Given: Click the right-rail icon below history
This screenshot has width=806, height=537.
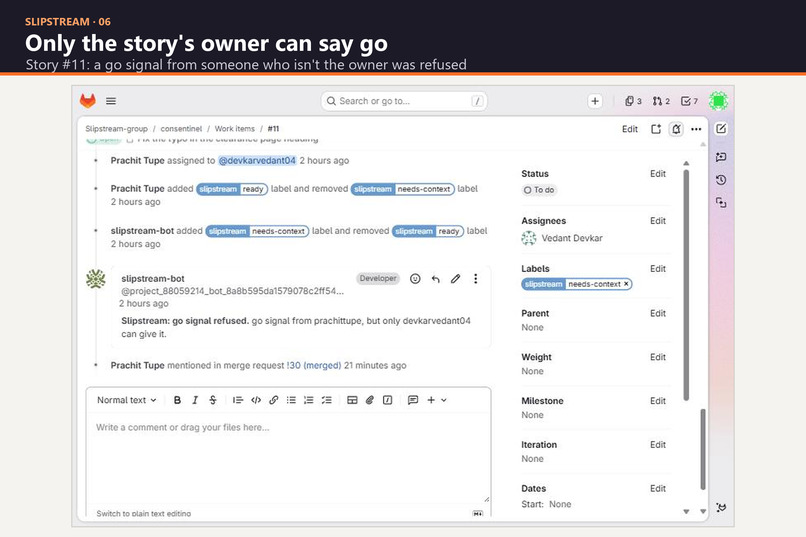Looking at the screenshot, I should (721, 203).
